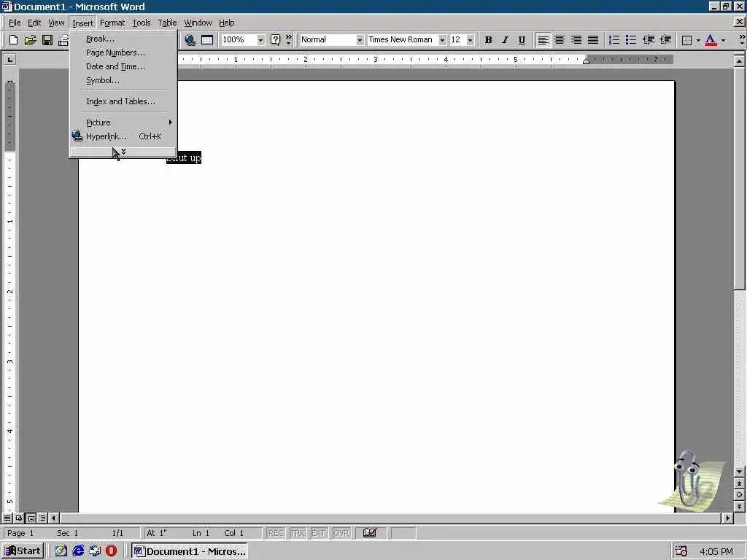Jump to next page browse arrow
Screen dimensions: 747x560
pyautogui.click(x=739, y=506)
